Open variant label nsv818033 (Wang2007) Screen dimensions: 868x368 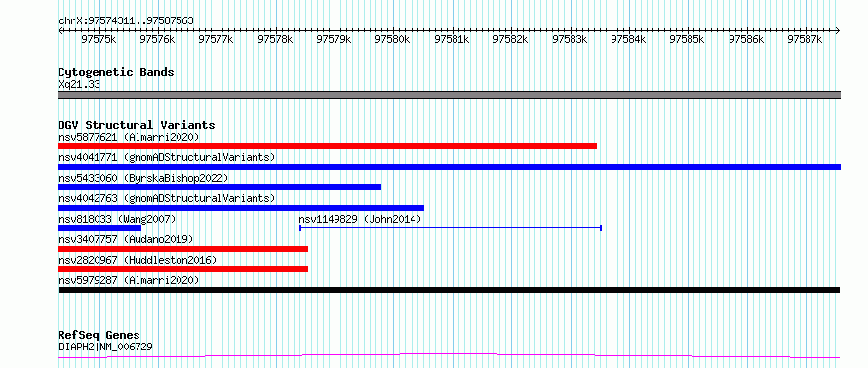117,219
